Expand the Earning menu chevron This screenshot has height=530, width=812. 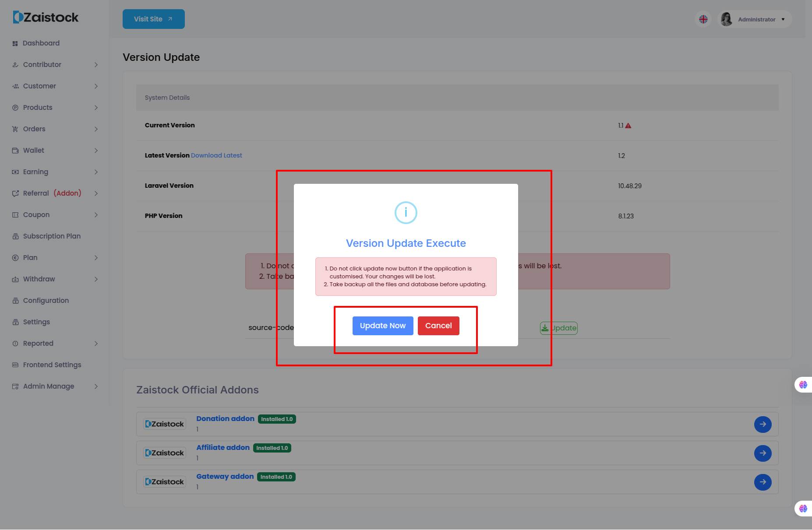pyautogui.click(x=96, y=172)
